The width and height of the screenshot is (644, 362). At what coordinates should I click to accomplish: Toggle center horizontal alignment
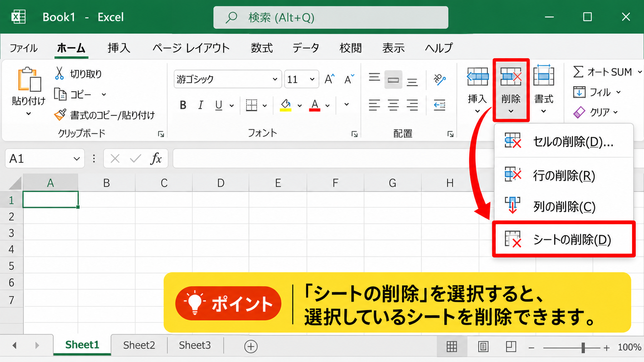pyautogui.click(x=393, y=105)
